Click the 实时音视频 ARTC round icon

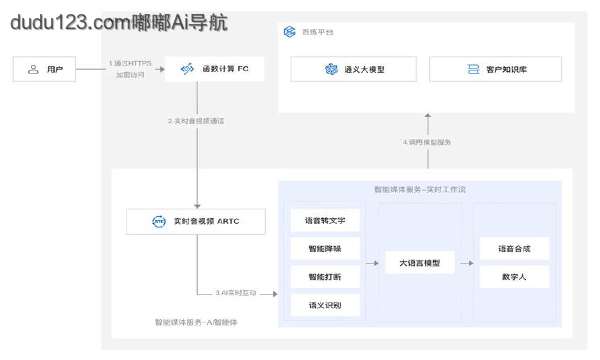(x=159, y=222)
